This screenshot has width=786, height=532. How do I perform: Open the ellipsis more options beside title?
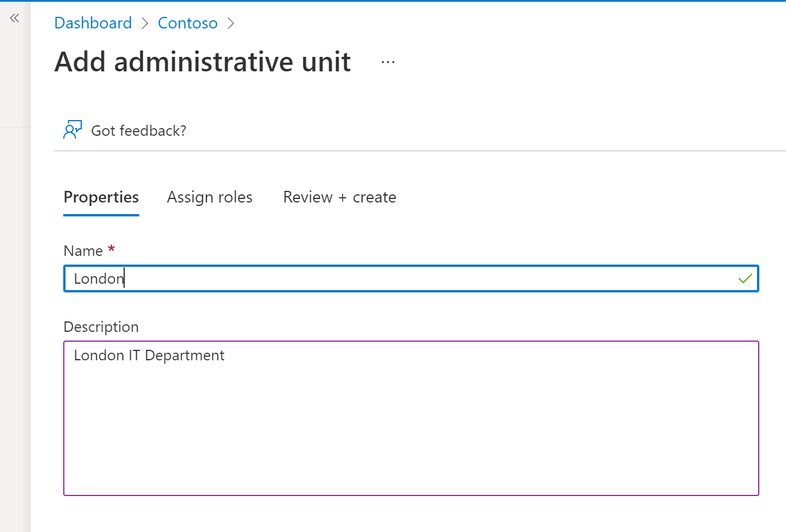point(388,62)
